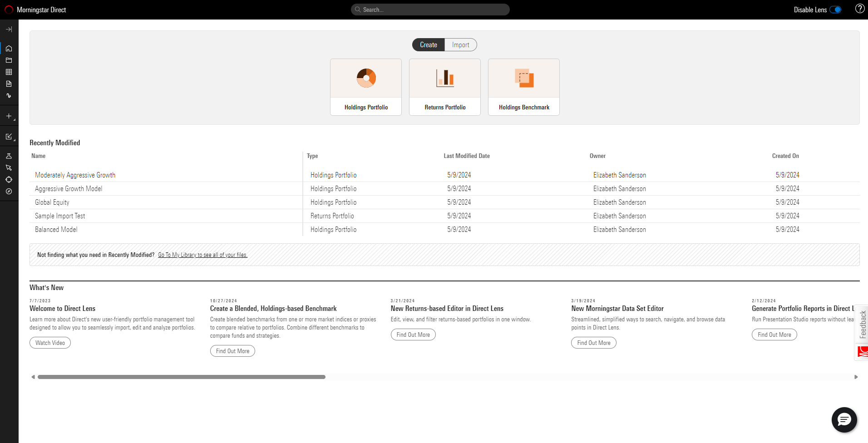Select the flask research tool icon

9,156
